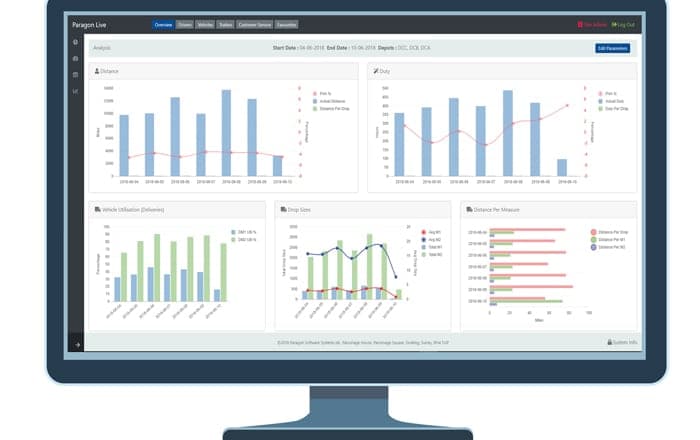
Task: Toggle Avg M2 series in Drop Sizes legend
Action: pyautogui.click(x=431, y=240)
